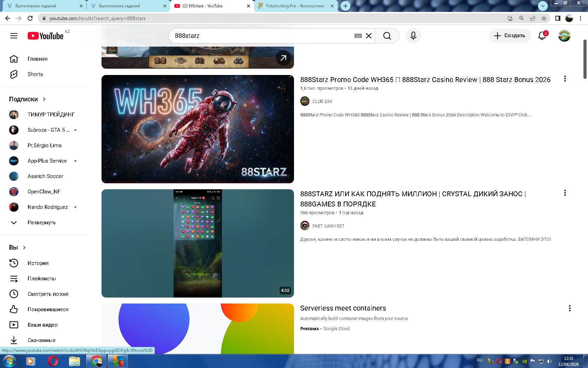This screenshot has width=588, height=368.
Task: Open History in the sidebar
Action: pyautogui.click(x=38, y=263)
